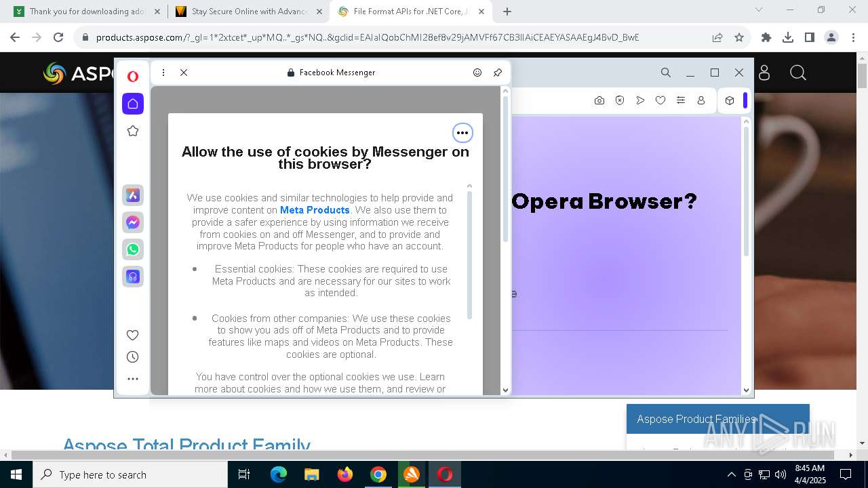Open the music player sidebar icon
Image resolution: width=868 pixels, height=488 pixels.
click(133, 277)
